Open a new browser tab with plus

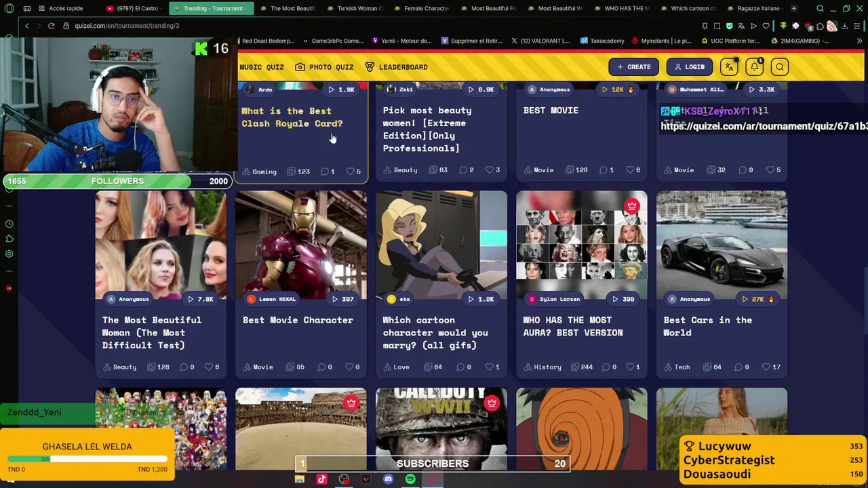coord(794,9)
